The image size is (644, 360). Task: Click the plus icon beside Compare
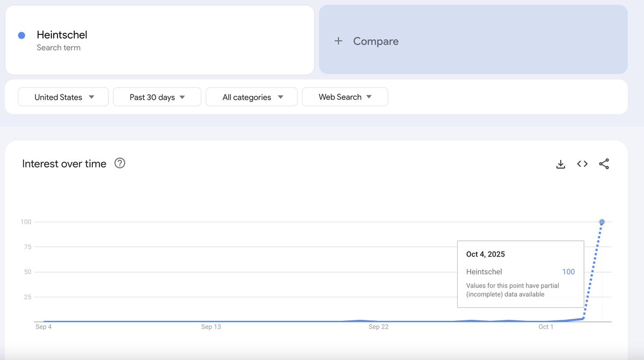(338, 41)
